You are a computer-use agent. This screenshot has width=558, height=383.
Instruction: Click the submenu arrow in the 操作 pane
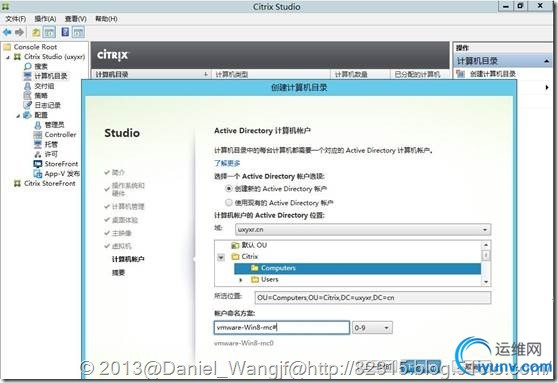547,87
